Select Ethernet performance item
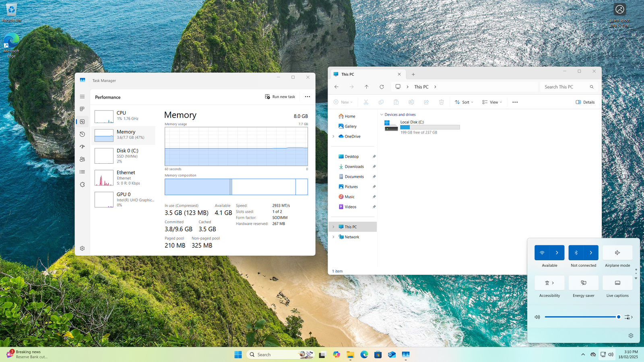The image size is (644, 362). (123, 177)
